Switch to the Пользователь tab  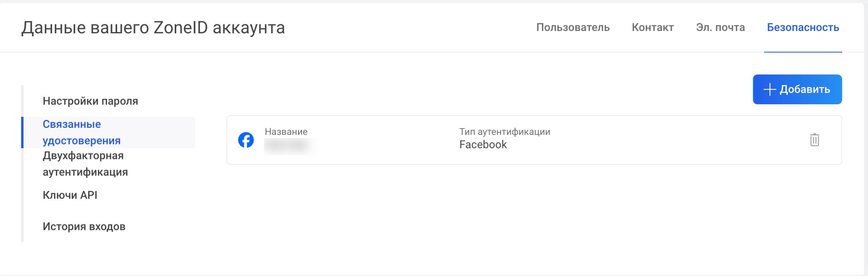click(x=573, y=27)
